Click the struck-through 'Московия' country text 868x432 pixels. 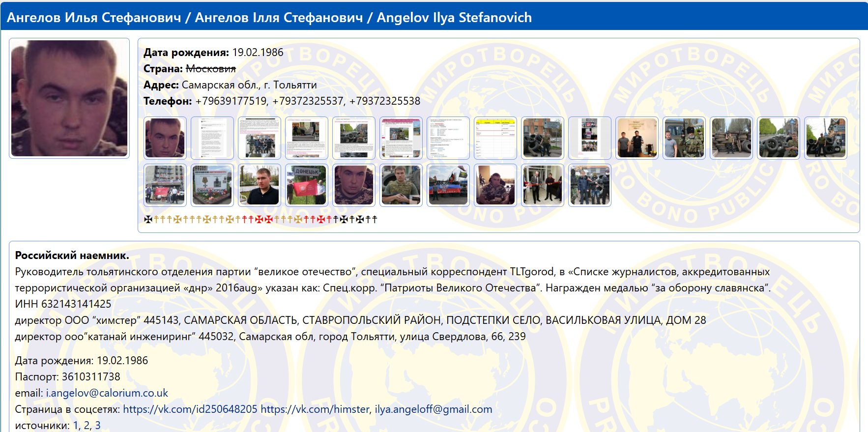pyautogui.click(x=211, y=69)
